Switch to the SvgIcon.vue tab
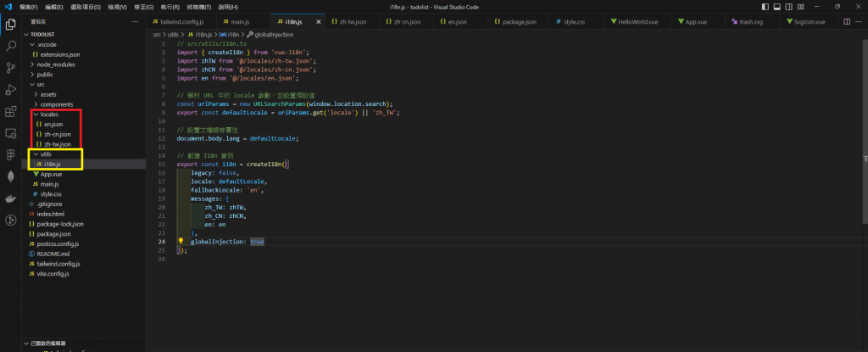The height and width of the screenshot is (352, 868). point(809,22)
